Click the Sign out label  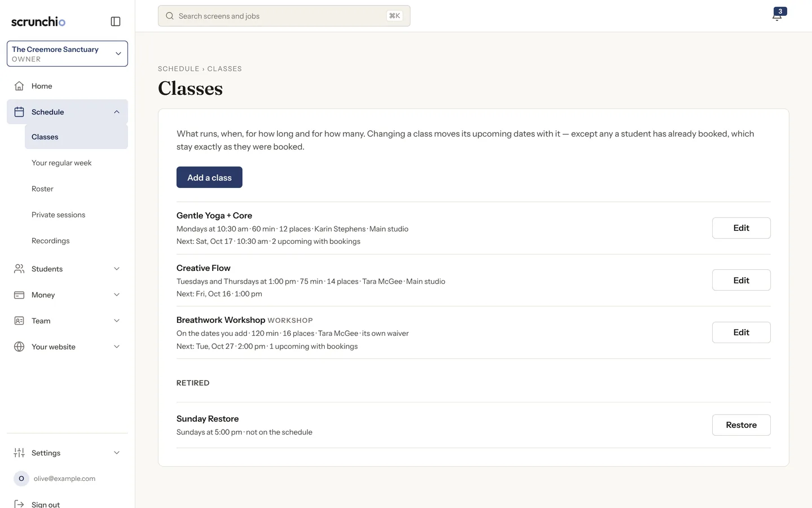46,504
